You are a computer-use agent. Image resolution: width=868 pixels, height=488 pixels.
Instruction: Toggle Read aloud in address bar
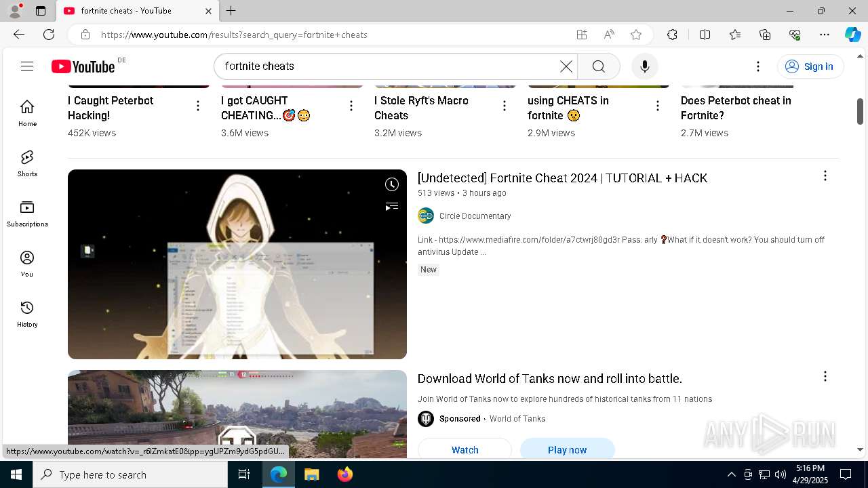coord(609,35)
